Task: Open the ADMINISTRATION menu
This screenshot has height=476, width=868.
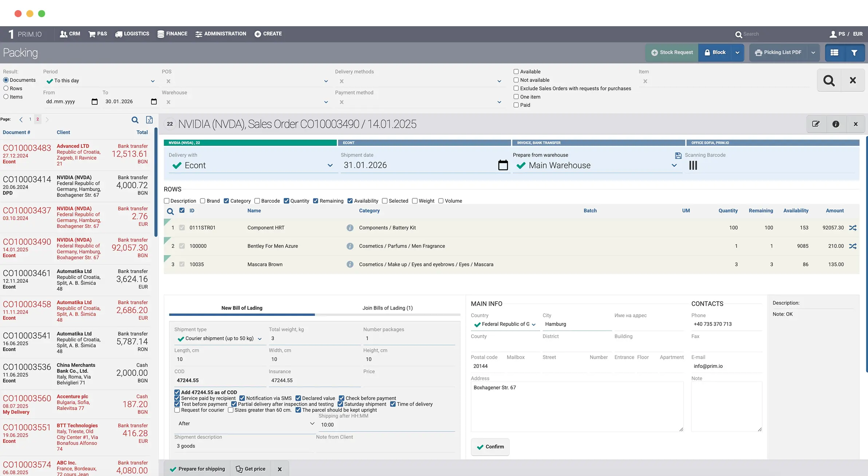Action: pyautogui.click(x=221, y=34)
